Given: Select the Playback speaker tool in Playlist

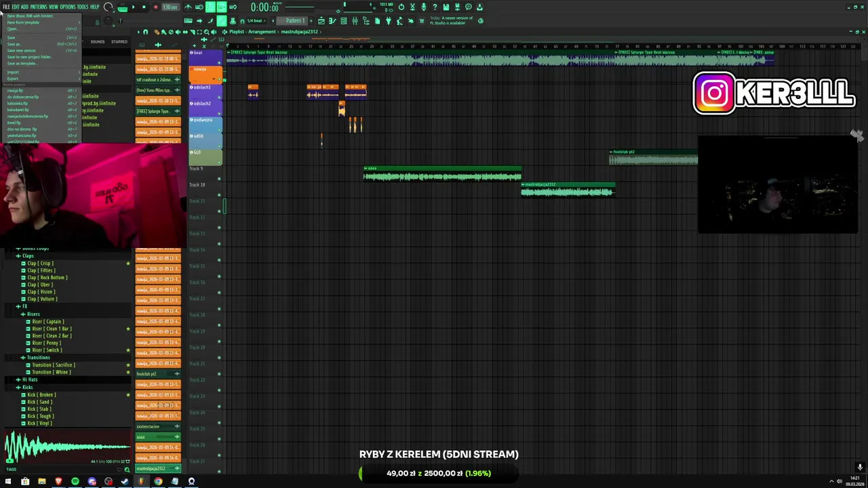Looking at the screenshot, I should [x=214, y=32].
